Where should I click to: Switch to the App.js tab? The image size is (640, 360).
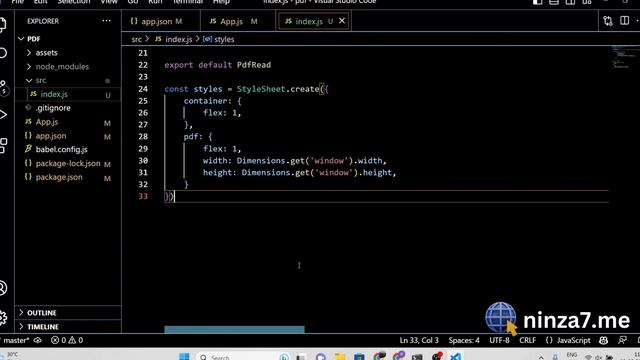click(238, 21)
